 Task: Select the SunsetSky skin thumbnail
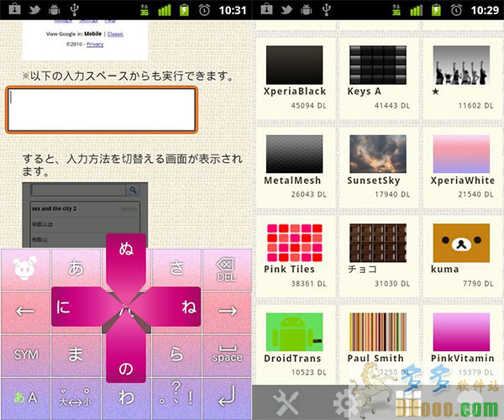pos(378,154)
